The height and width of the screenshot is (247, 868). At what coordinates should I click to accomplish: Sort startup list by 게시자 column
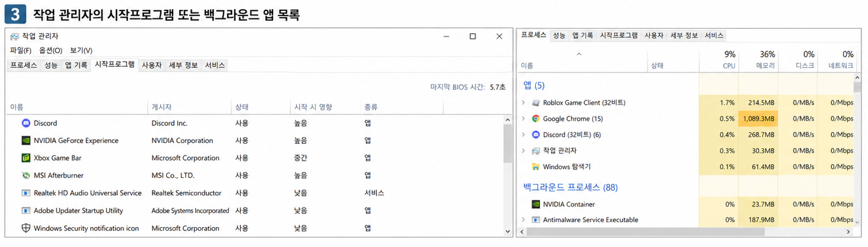point(189,107)
